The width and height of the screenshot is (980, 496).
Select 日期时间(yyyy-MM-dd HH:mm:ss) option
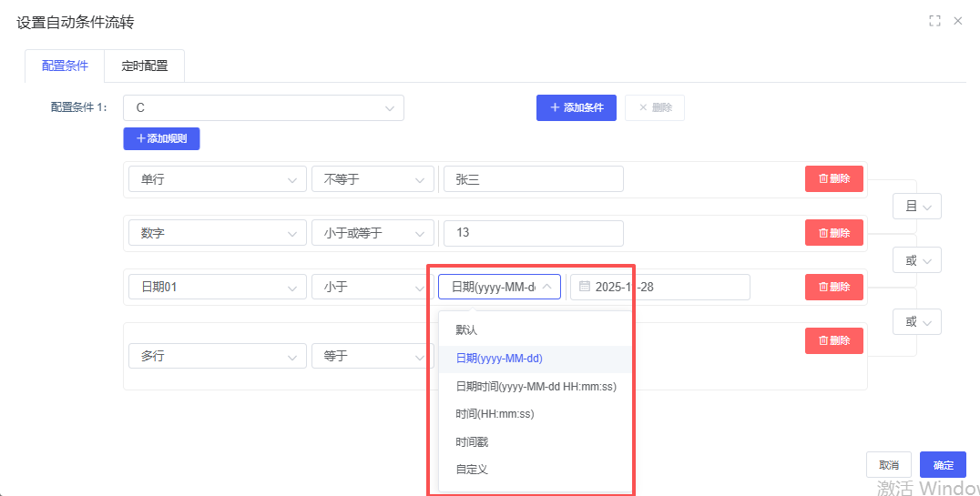pyautogui.click(x=536, y=387)
